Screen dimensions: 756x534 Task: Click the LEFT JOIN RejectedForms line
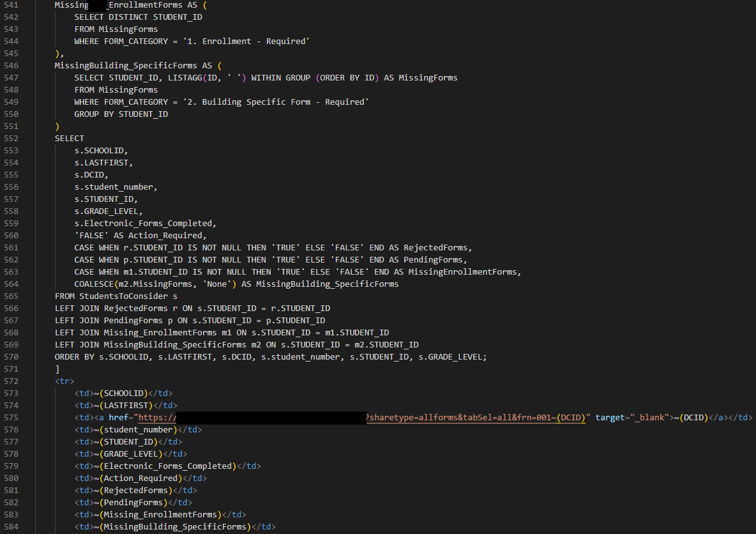point(192,308)
